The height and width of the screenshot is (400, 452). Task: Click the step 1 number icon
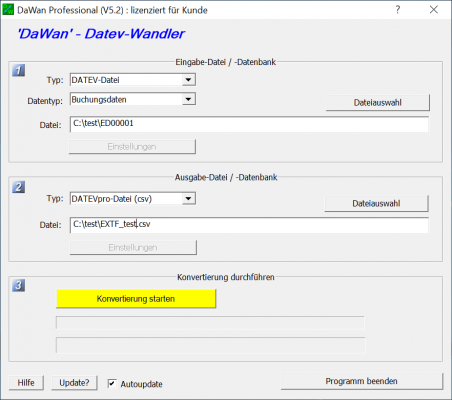click(x=19, y=70)
